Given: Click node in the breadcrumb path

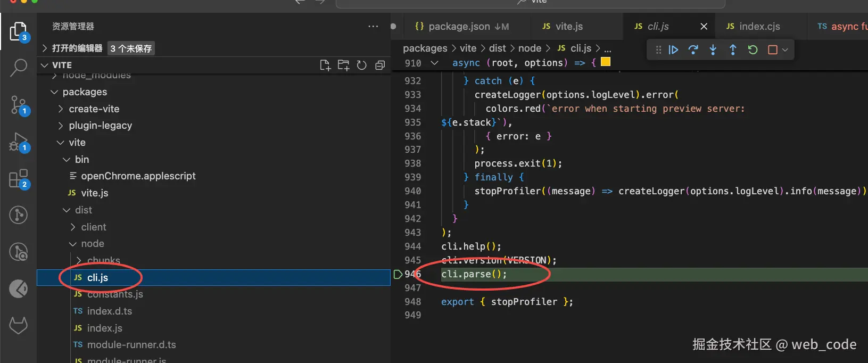Looking at the screenshot, I should coord(530,48).
